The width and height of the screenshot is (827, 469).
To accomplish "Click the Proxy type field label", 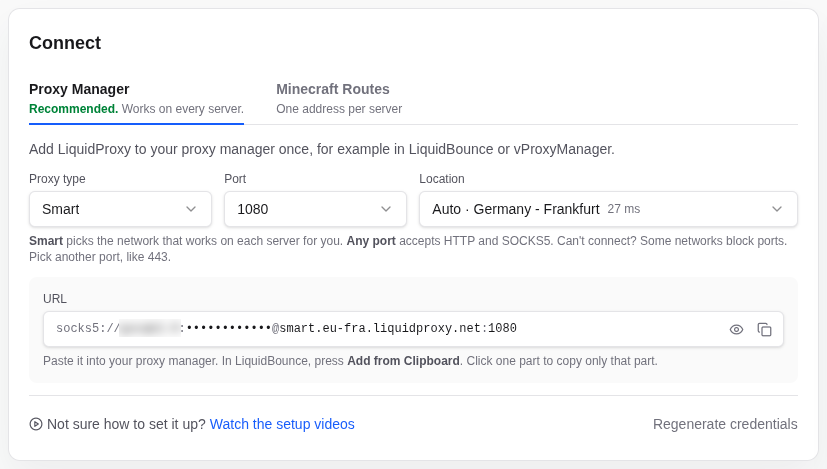I will click(57, 179).
